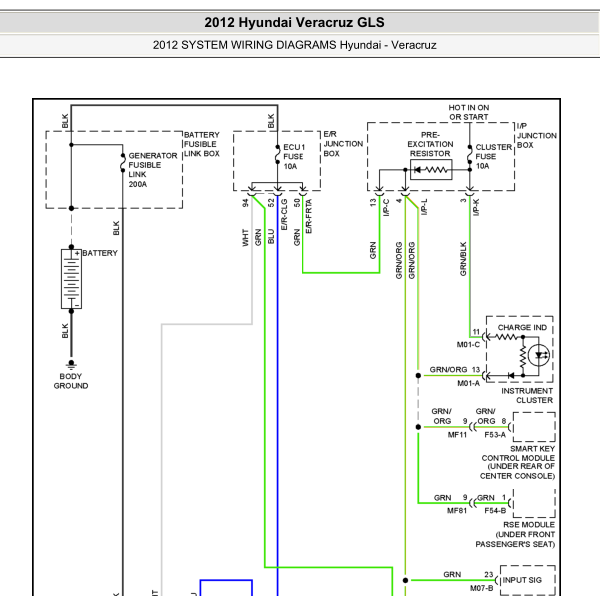Click pin number '23' near INPUT SIG
600x596 pixels.
click(489, 575)
